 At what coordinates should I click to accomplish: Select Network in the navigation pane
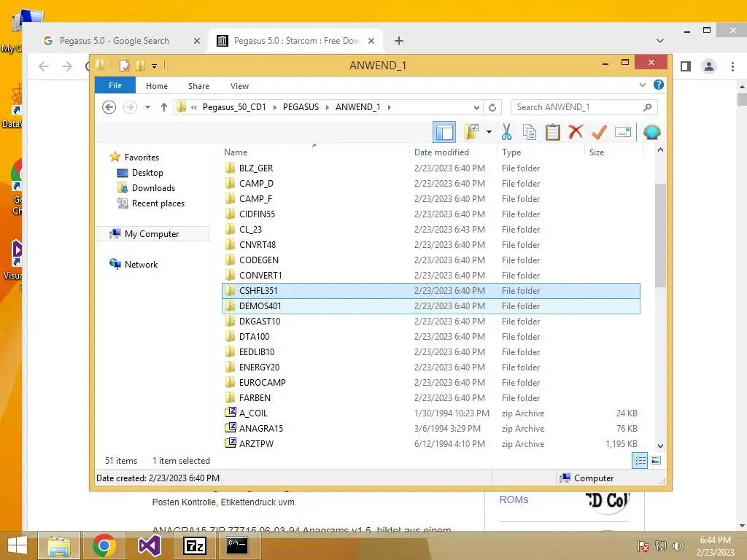tap(141, 264)
